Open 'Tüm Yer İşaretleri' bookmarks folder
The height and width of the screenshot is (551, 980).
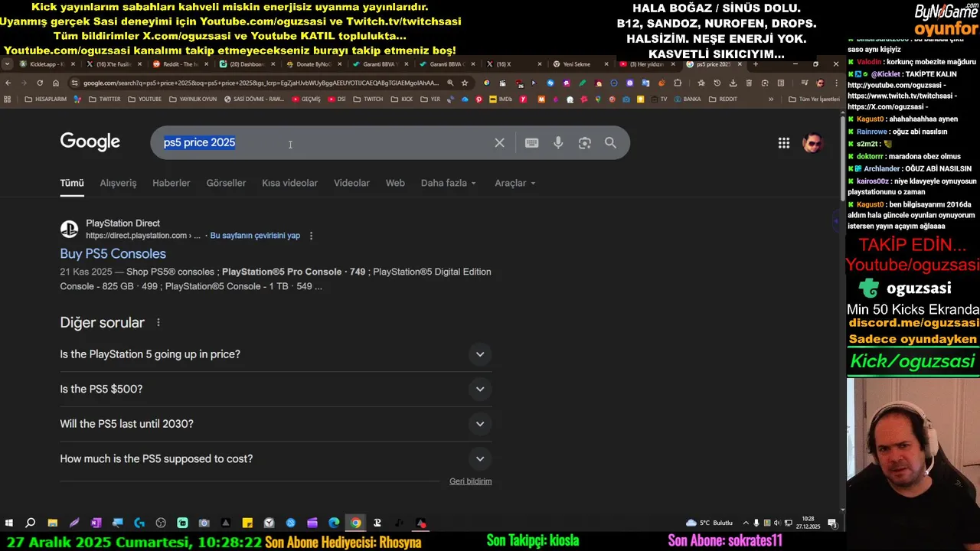pos(814,99)
